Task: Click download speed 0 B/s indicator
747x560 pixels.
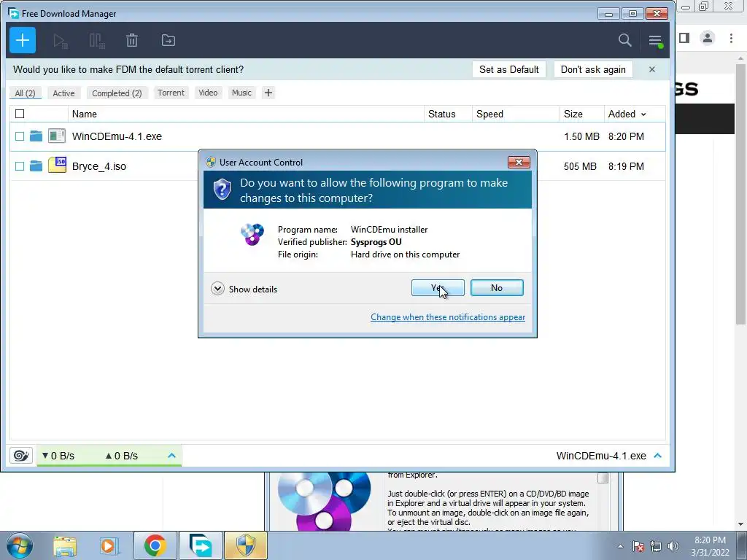Action: pyautogui.click(x=58, y=456)
